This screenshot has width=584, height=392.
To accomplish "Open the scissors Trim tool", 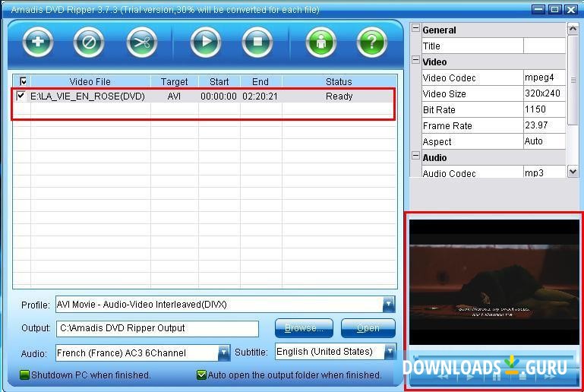I will [x=141, y=41].
